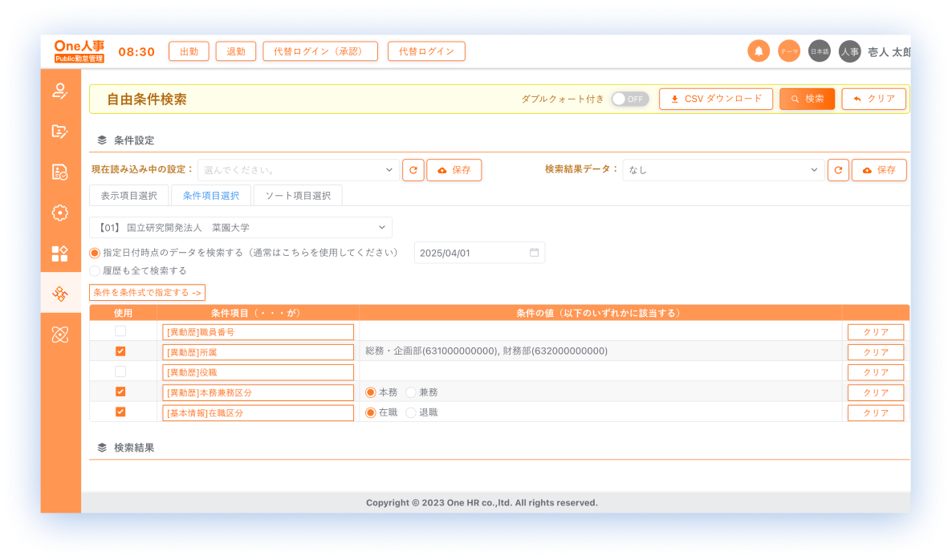Open the atom-shaped sidebar icon

pyautogui.click(x=59, y=335)
